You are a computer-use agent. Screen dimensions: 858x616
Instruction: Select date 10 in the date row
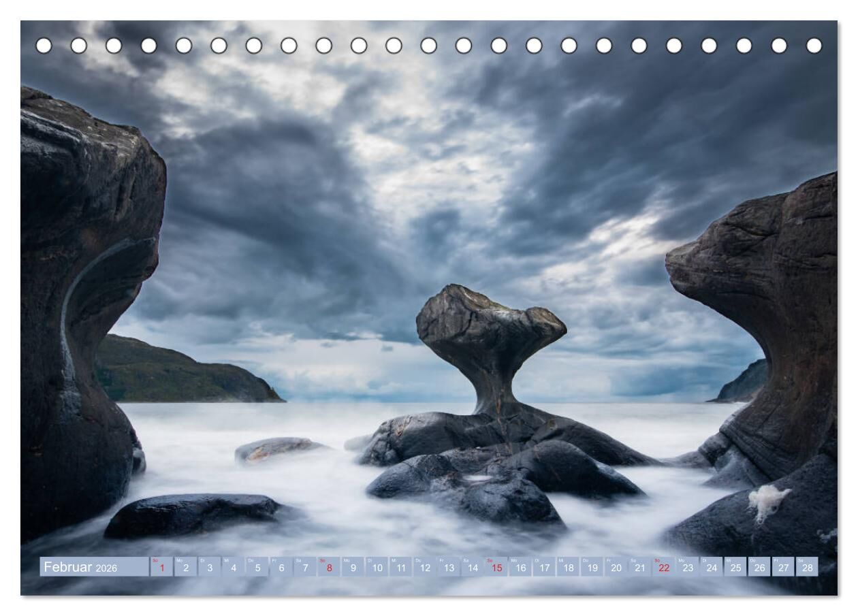pos(377,567)
